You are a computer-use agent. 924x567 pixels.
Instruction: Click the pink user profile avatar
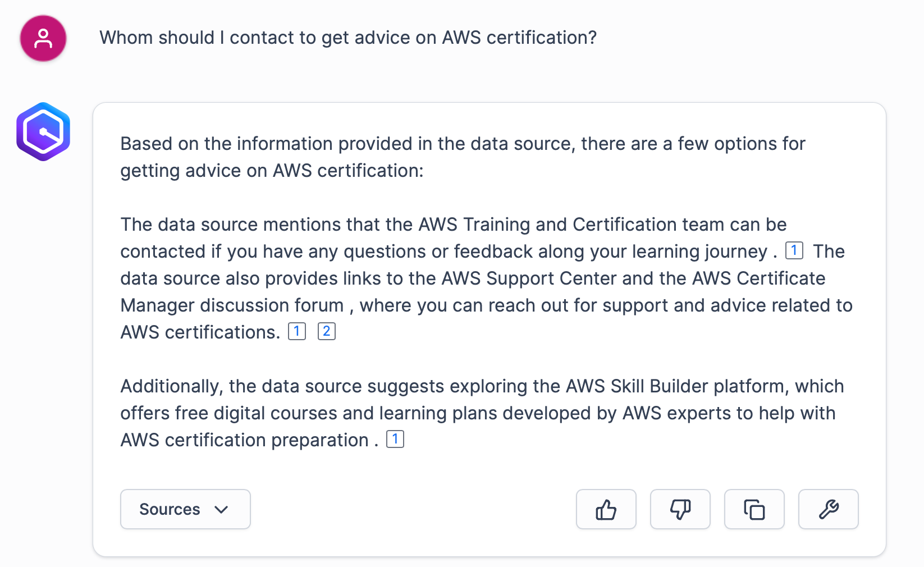coord(43,38)
